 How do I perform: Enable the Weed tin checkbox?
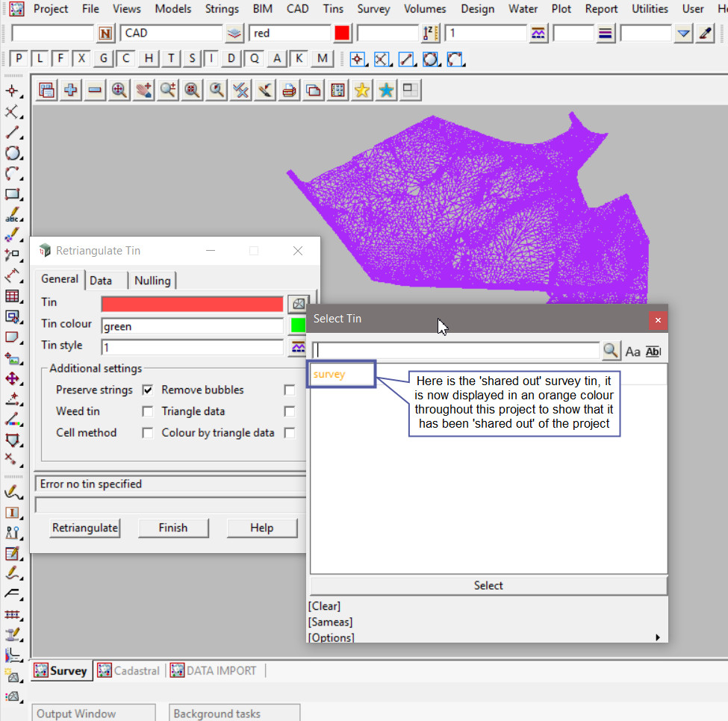pyautogui.click(x=148, y=411)
